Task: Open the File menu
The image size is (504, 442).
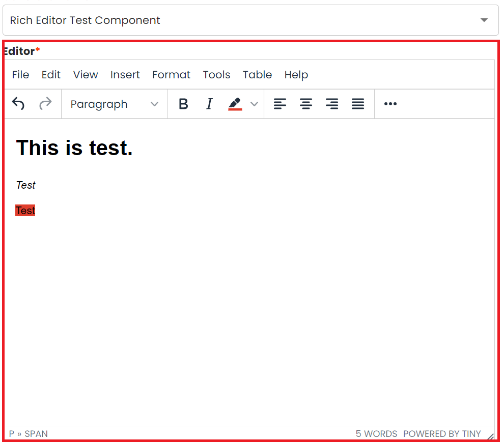Action: [x=20, y=75]
